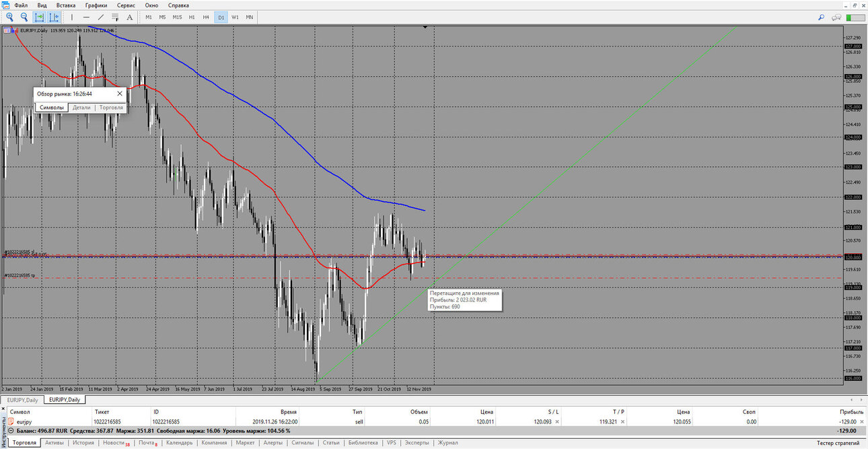
Task: Open the Алерты terminal tab
Action: pos(273,442)
